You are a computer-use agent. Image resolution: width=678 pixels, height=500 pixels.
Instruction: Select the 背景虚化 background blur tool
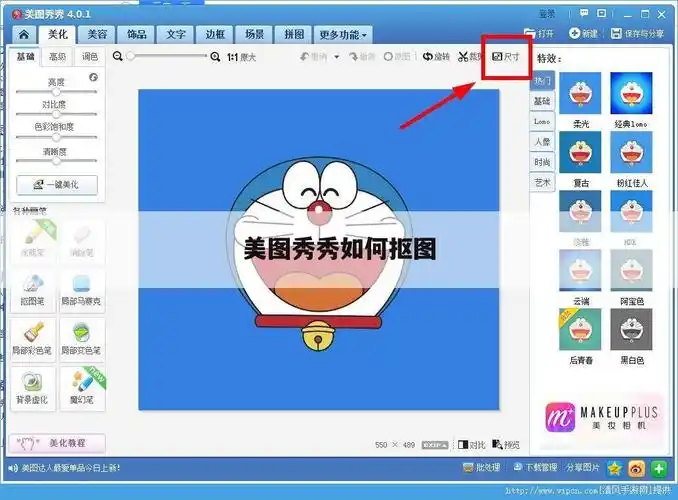point(32,388)
